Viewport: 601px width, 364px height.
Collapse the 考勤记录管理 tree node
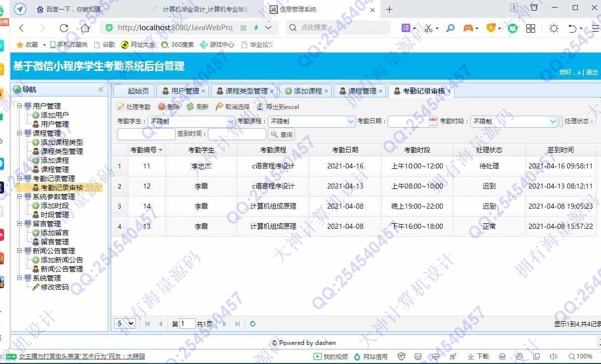tap(19, 178)
